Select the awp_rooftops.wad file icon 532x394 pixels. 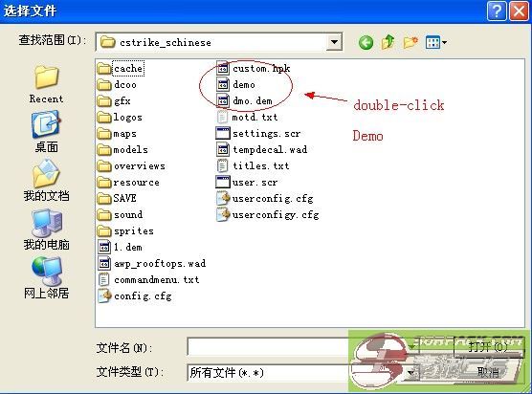[104, 263]
